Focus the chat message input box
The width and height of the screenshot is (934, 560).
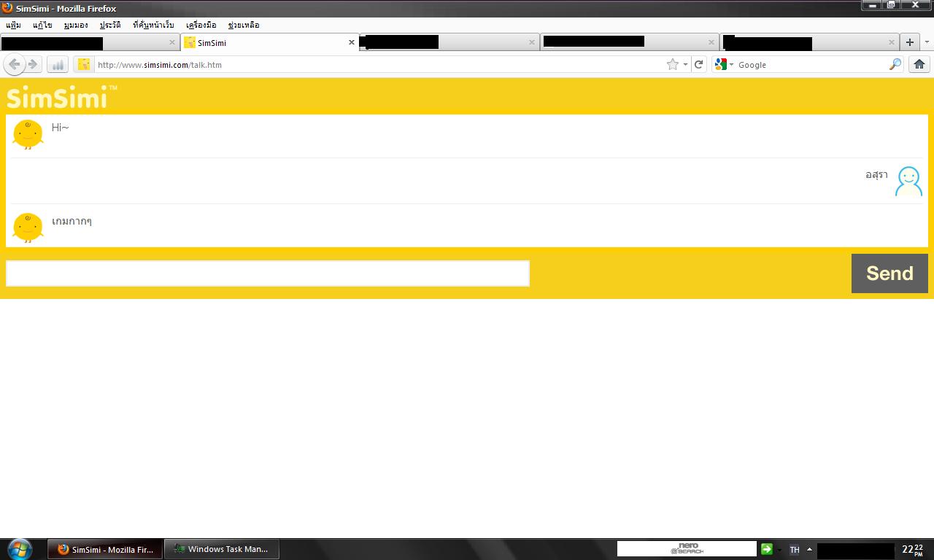[x=268, y=273]
